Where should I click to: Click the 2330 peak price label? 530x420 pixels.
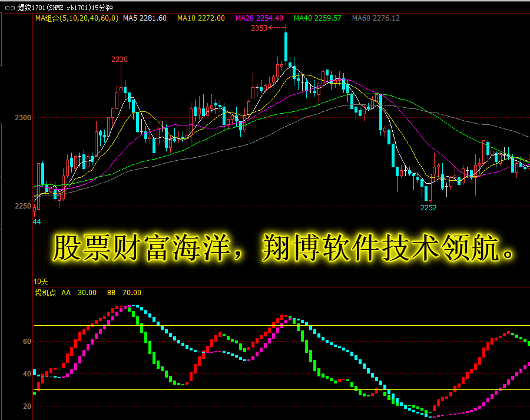[x=120, y=59]
